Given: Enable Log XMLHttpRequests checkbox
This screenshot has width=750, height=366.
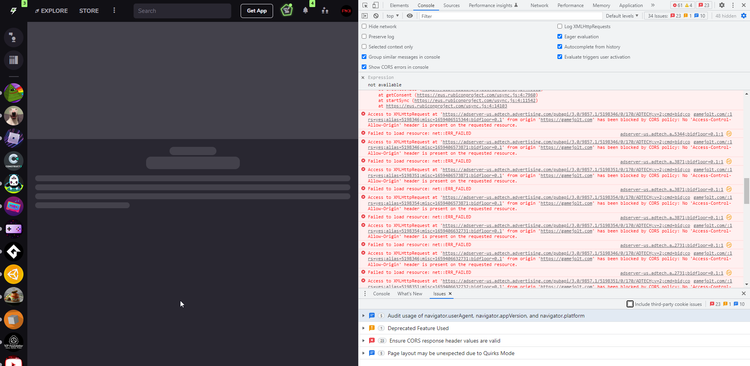Looking at the screenshot, I should tap(560, 26).
